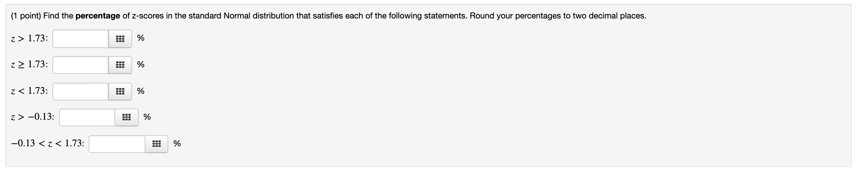The height and width of the screenshot is (178, 868).
Task: Open equation editor grid for −0.13 < z < 1.73
Action: 156,144
